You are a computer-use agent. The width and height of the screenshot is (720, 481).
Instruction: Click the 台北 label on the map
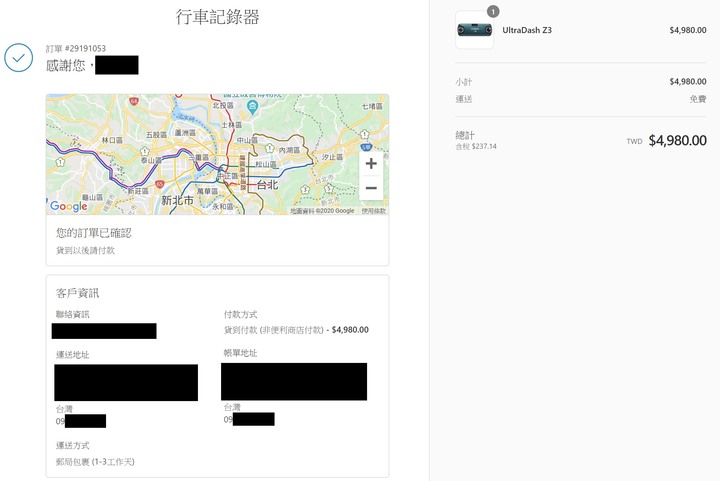point(267,185)
